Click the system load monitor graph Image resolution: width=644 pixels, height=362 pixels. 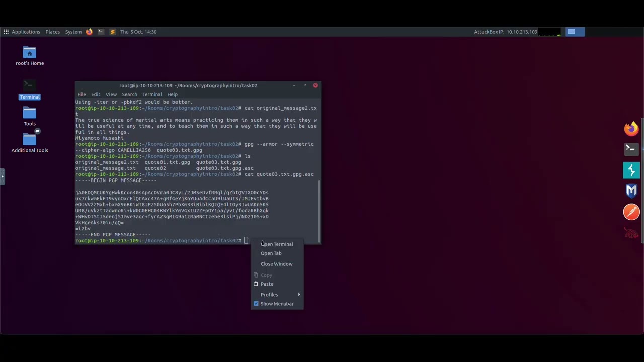click(x=549, y=32)
